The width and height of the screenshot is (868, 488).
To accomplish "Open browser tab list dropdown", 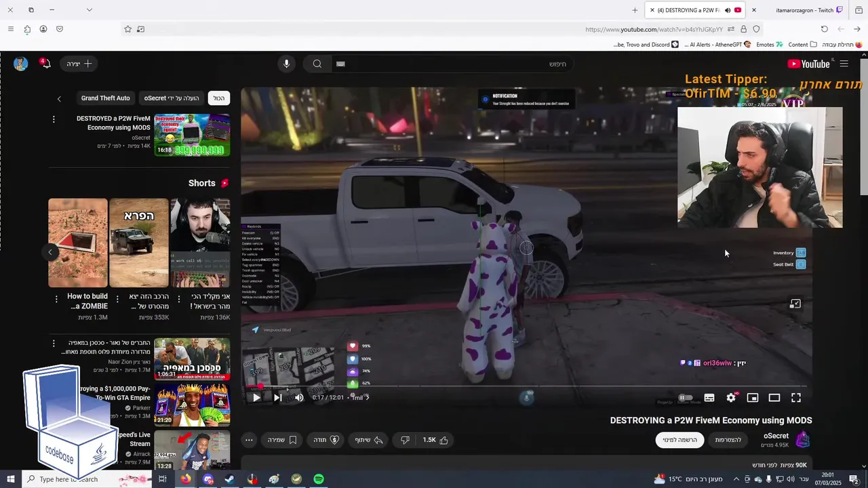I will tap(89, 10).
